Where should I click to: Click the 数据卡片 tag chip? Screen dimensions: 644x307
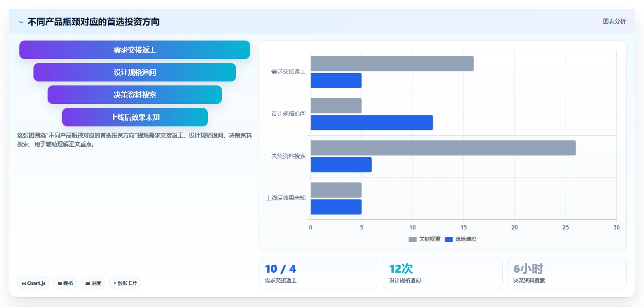pyautogui.click(x=125, y=283)
